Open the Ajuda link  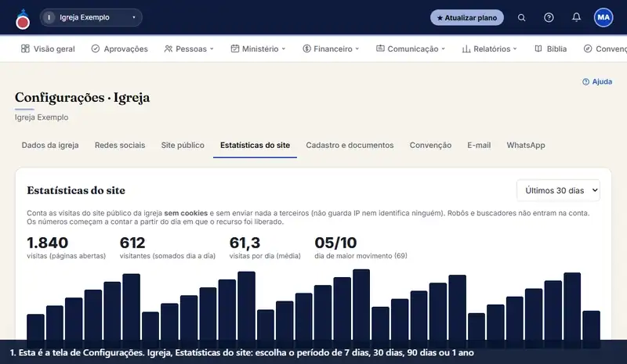point(597,81)
